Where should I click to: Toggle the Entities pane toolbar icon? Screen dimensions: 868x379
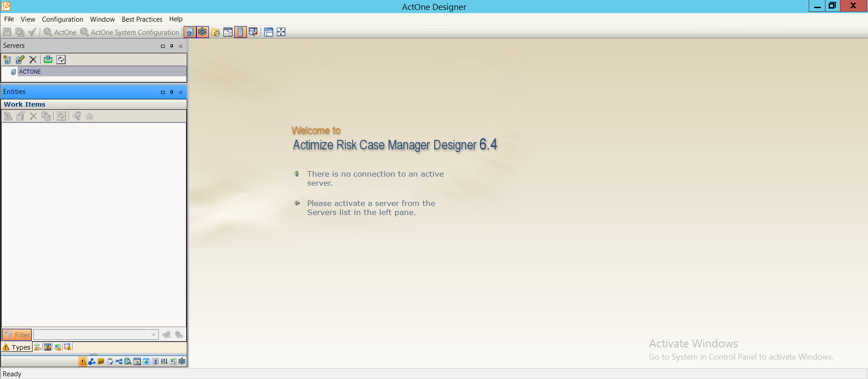tap(203, 32)
